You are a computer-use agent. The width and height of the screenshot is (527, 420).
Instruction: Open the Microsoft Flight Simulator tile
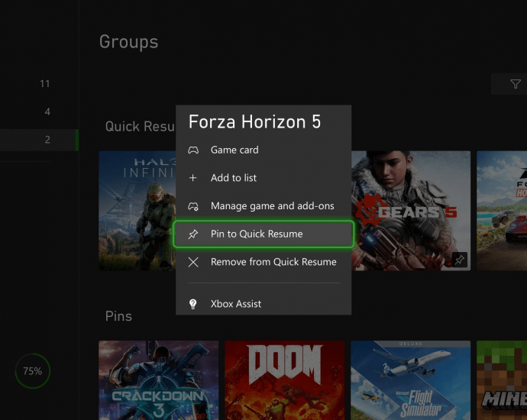[410, 380]
